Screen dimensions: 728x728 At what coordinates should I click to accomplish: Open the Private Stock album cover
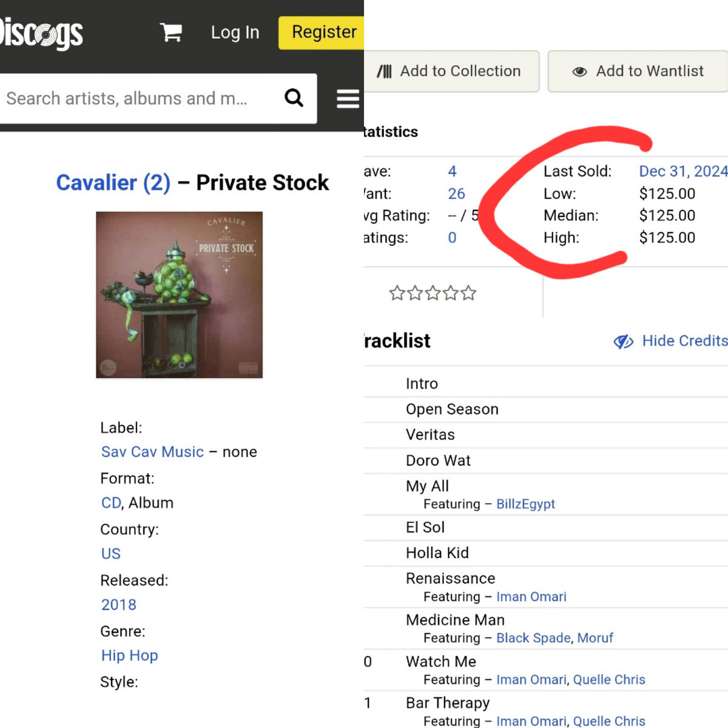tap(179, 295)
